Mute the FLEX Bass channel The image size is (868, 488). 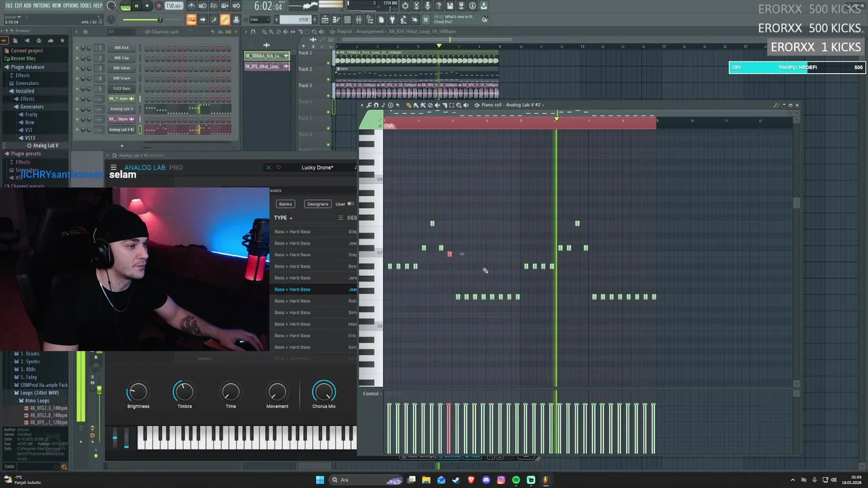tap(77, 89)
